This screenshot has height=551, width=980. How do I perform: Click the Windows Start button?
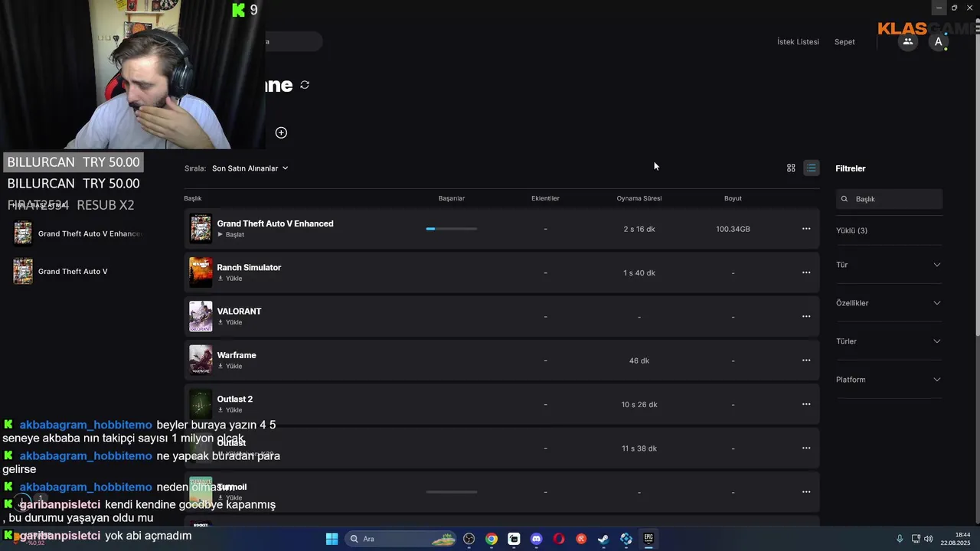pos(332,539)
